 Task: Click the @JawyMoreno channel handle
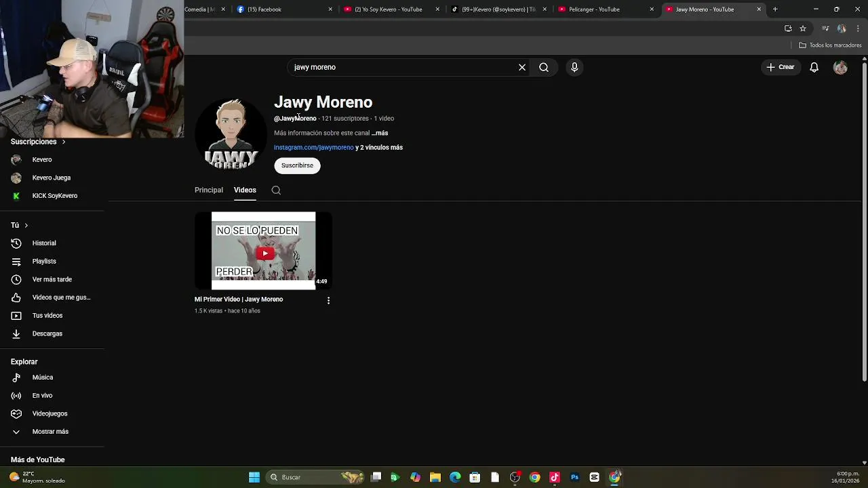click(x=295, y=119)
